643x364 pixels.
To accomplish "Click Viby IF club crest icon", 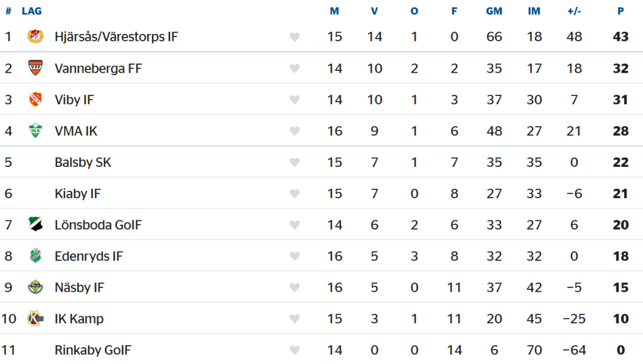I will click(x=36, y=99).
